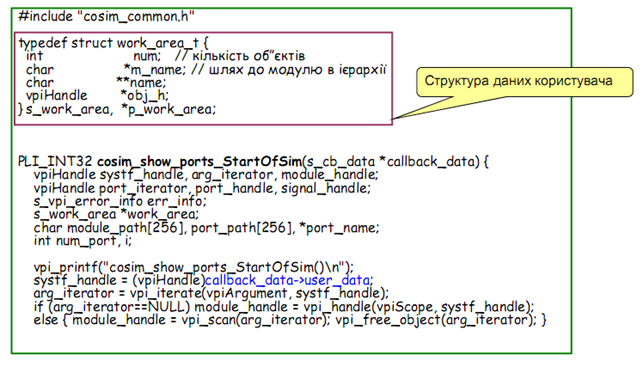The image size is (643, 367).
Task: Click the s_work_area *work_area line
Action: (116, 214)
